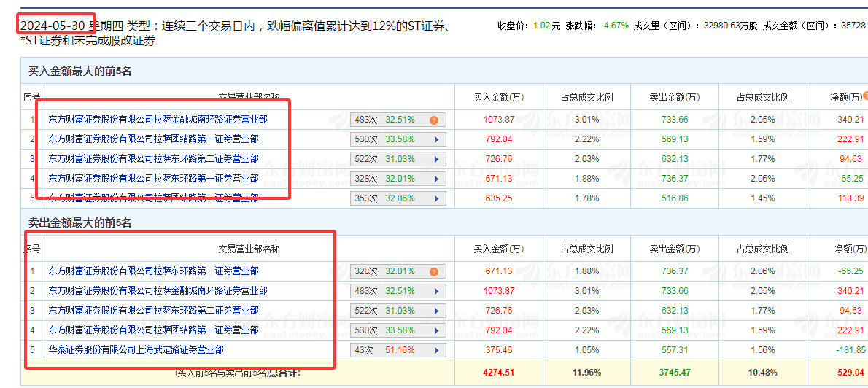The image size is (868, 388).
Task: Click buy amount 1073.87 in buy table
Action: [x=499, y=119]
